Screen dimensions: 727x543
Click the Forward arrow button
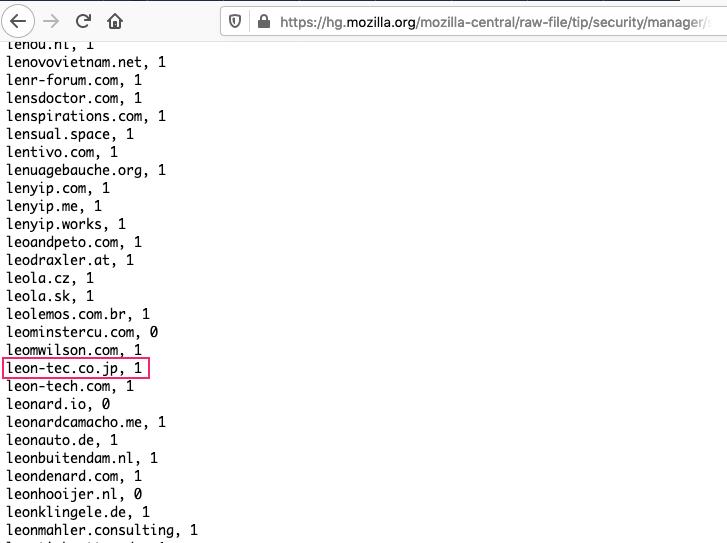[51, 21]
